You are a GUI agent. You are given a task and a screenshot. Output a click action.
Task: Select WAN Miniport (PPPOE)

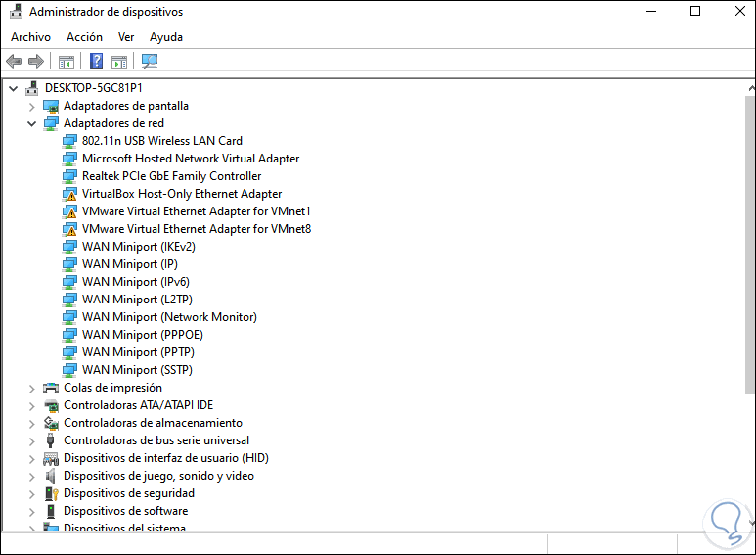click(x=143, y=335)
